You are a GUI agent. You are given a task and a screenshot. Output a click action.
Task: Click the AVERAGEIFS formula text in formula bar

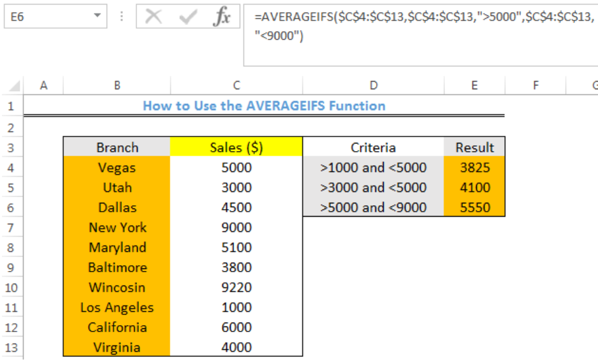coord(424,26)
